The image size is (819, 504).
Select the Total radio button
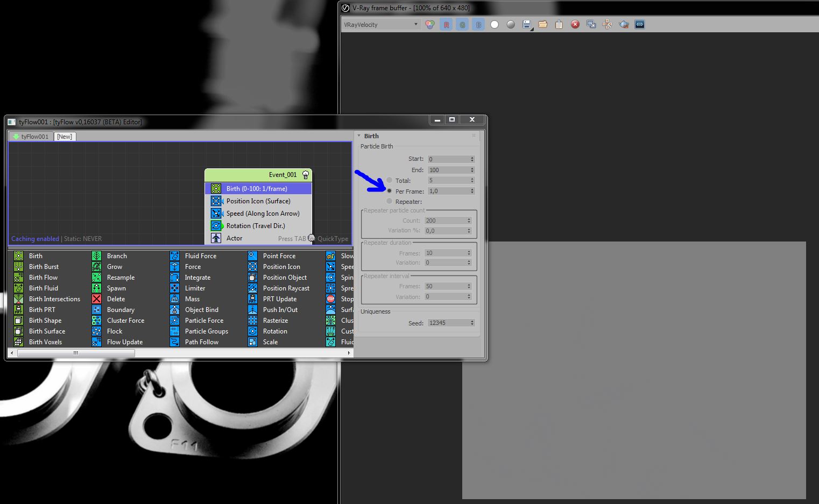(x=390, y=180)
